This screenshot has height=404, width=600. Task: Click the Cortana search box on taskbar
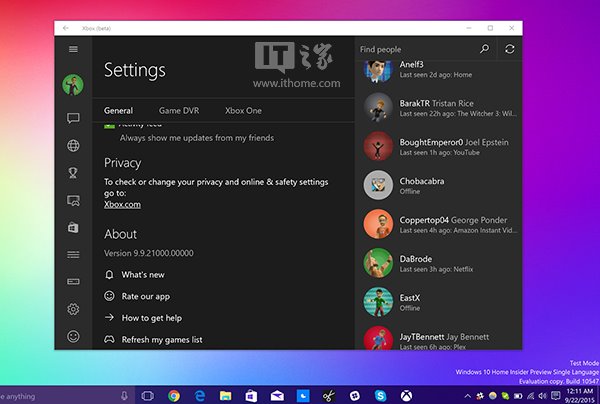click(x=67, y=396)
